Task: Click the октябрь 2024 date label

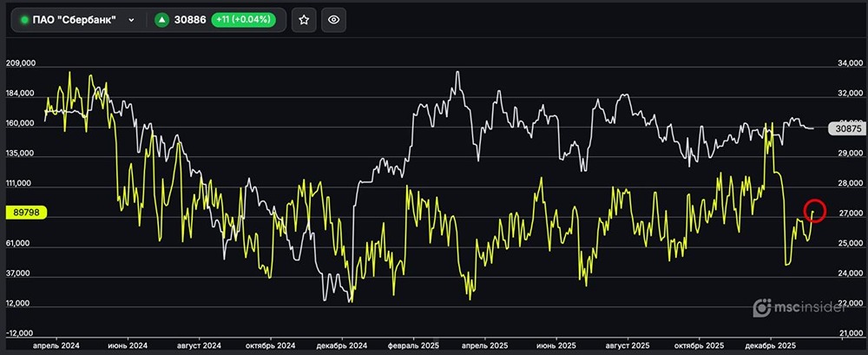Action: (271, 345)
